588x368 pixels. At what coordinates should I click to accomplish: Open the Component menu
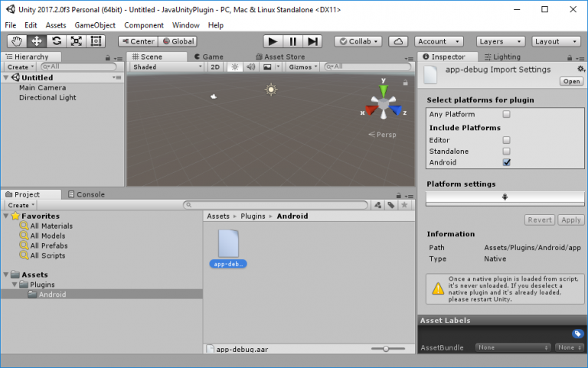tap(144, 25)
